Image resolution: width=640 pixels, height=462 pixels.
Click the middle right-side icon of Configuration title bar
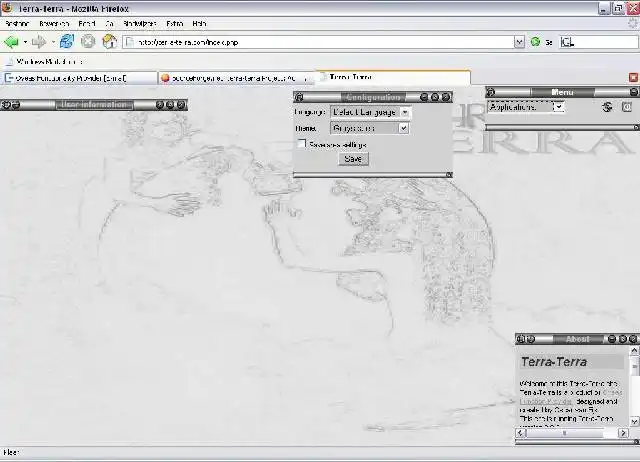tap(435, 97)
